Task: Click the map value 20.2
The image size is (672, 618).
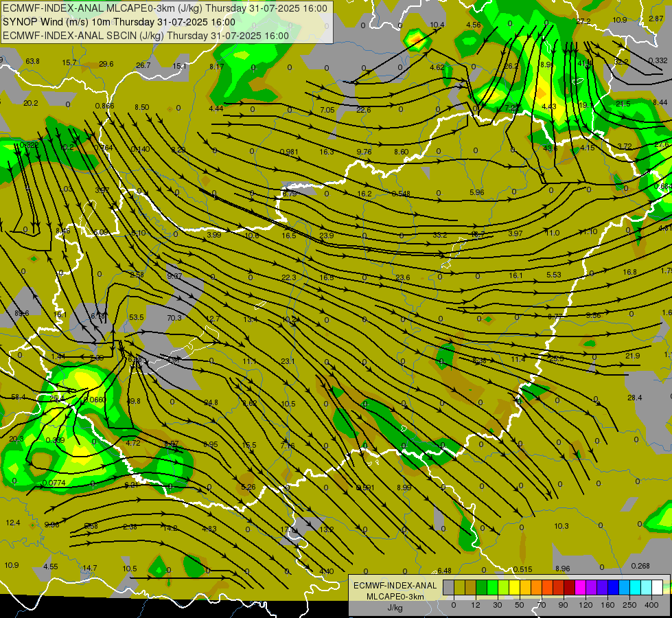Action: point(30,104)
